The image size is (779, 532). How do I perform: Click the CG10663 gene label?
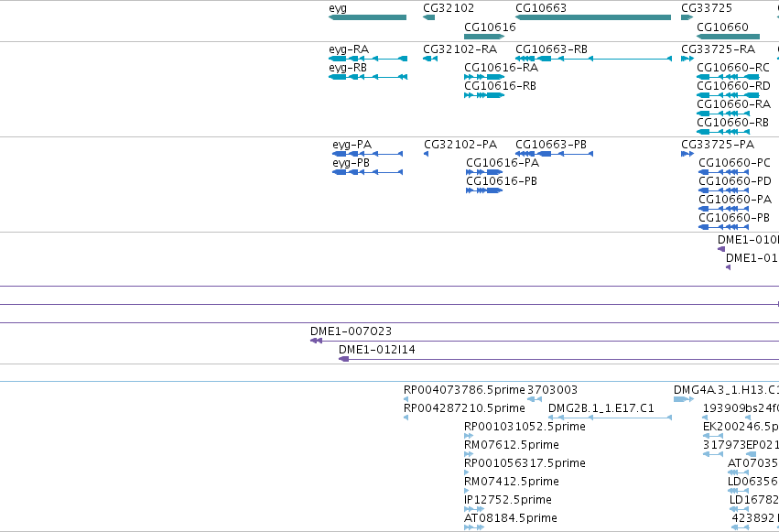tap(541, 8)
